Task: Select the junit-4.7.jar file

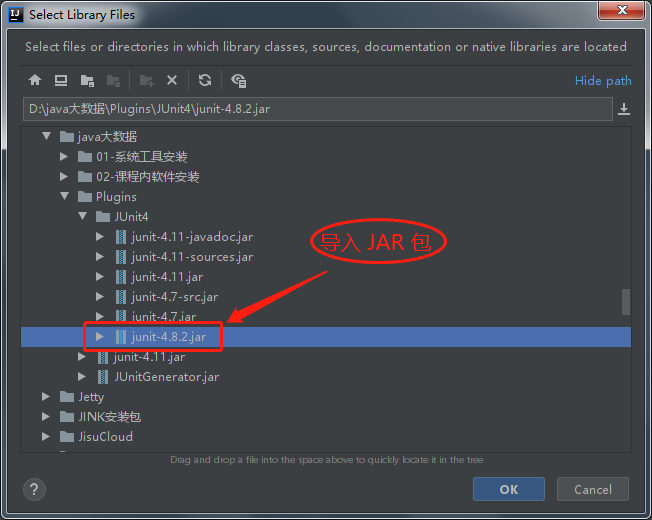Action: 164,317
